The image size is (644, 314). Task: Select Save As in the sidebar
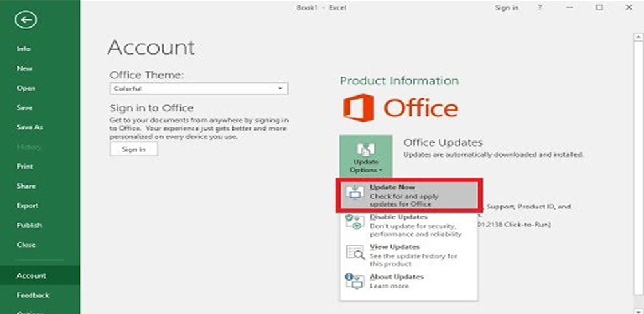[x=30, y=127]
